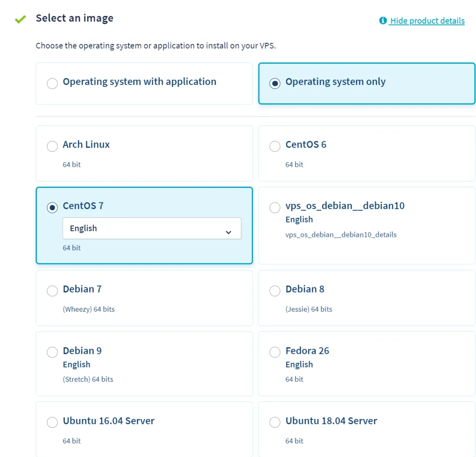The image size is (476, 457).
Task: Click the Arch Linux title text
Action: (86, 144)
